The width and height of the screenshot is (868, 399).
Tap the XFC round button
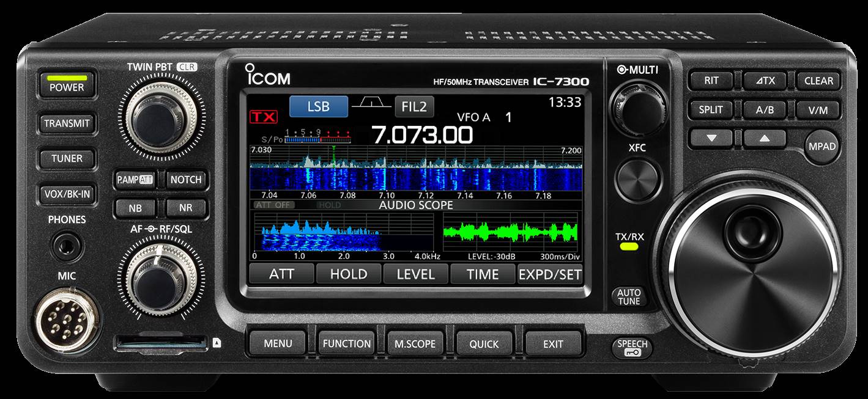(x=637, y=179)
